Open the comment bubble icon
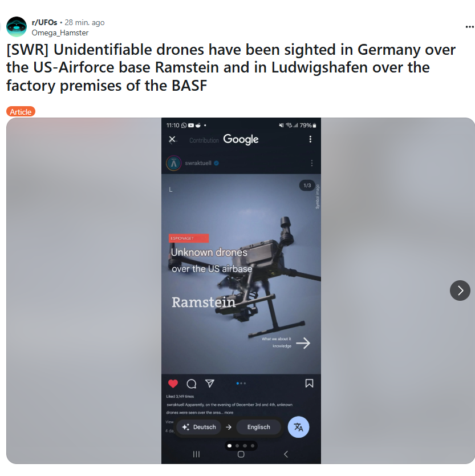Viewport: 475px width, 476px height. click(x=192, y=384)
